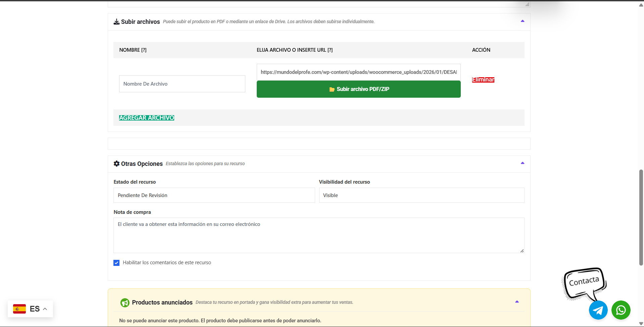644x327 pixels.
Task: Click the Otras Opciones gear icon
Action: click(116, 163)
